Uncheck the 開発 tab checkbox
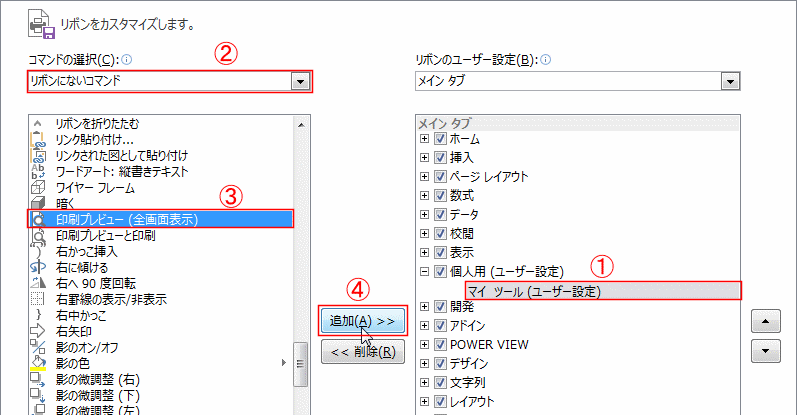797x415 pixels. [440, 307]
